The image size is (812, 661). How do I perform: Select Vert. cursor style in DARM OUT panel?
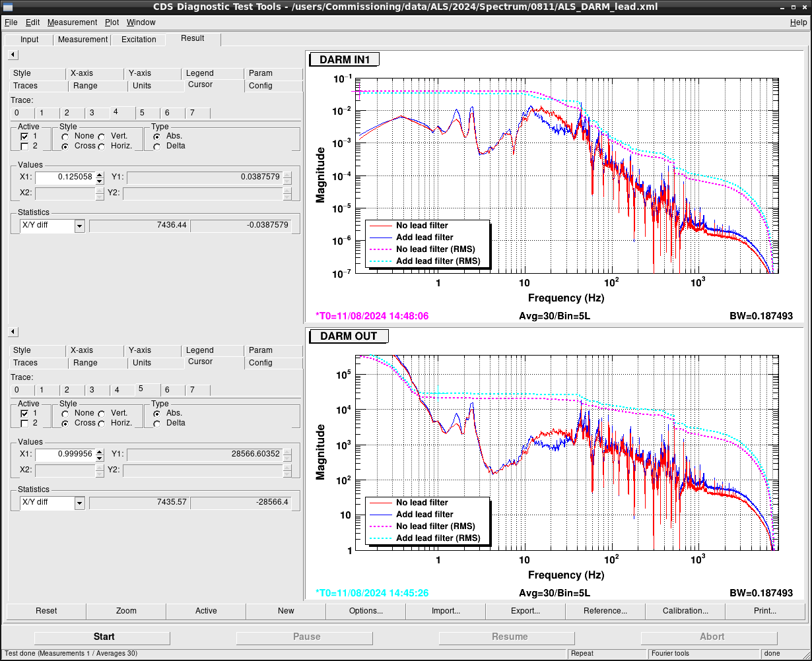click(x=102, y=414)
